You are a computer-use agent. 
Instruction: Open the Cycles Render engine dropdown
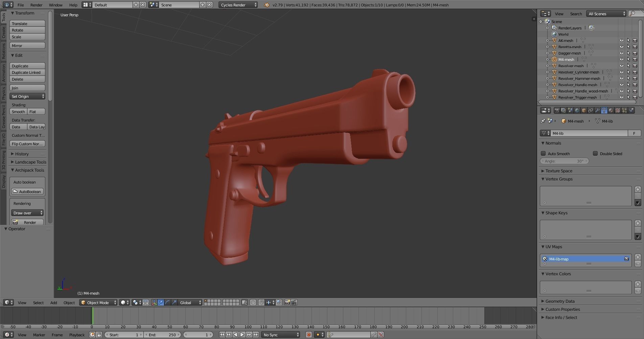coord(238,5)
